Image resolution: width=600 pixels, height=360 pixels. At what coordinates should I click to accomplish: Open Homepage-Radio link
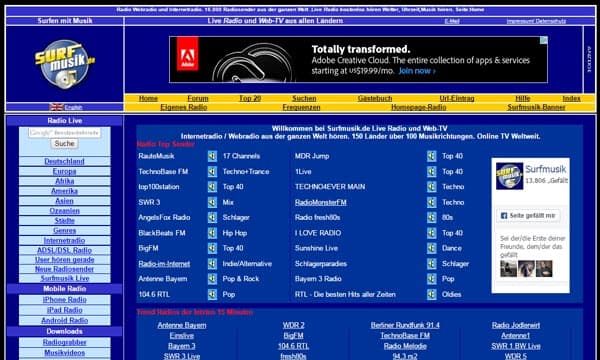coord(419,108)
